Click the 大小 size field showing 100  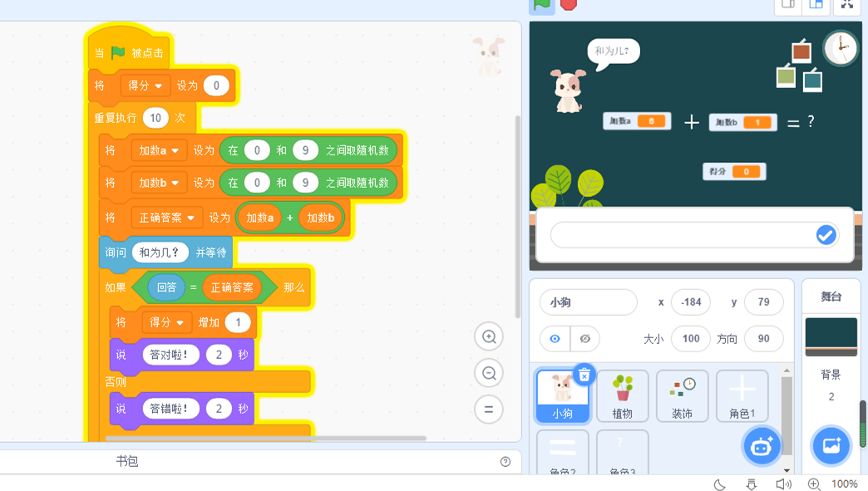coord(691,339)
